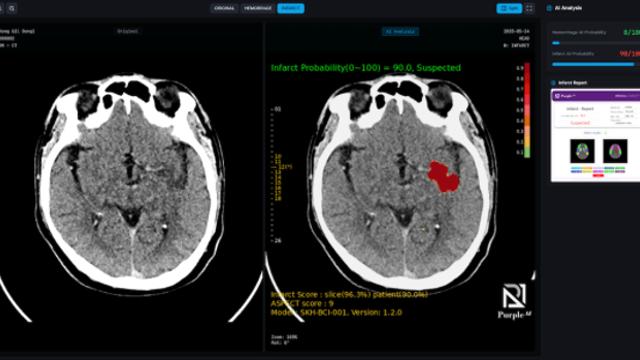This screenshot has width=640, height=360.
Task: Click the Original label above left scan
Action: [x=127, y=31]
